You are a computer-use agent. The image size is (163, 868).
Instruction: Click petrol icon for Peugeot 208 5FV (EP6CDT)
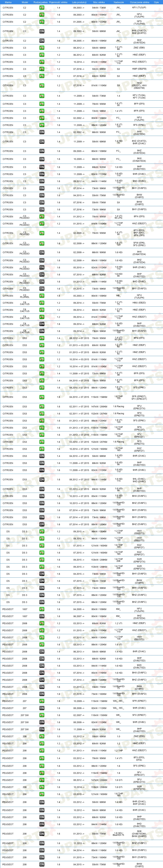(x=42, y=773)
